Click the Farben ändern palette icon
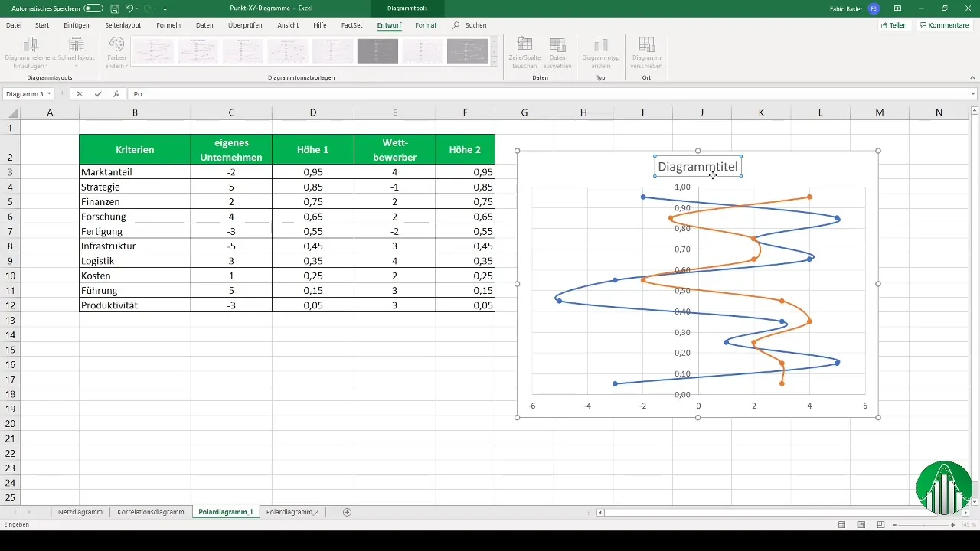The height and width of the screenshot is (551, 980). [x=116, y=44]
